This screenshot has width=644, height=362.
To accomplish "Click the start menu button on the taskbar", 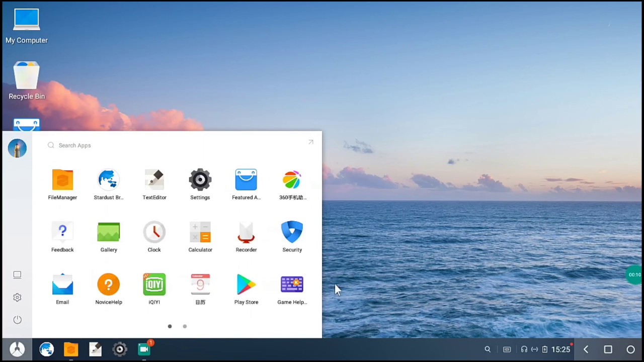I will (17, 349).
